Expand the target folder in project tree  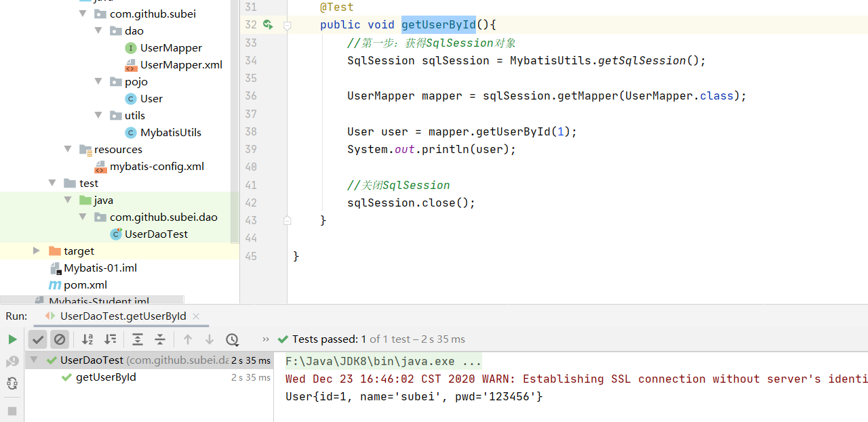point(37,251)
